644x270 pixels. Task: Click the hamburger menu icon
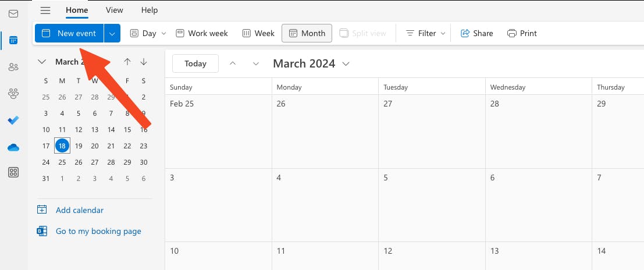point(45,10)
